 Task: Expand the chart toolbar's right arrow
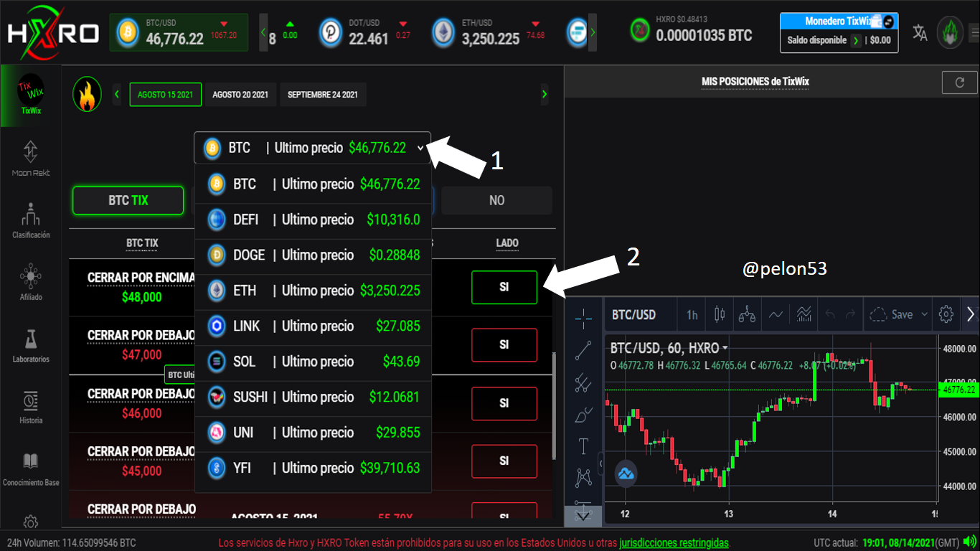pyautogui.click(x=971, y=314)
